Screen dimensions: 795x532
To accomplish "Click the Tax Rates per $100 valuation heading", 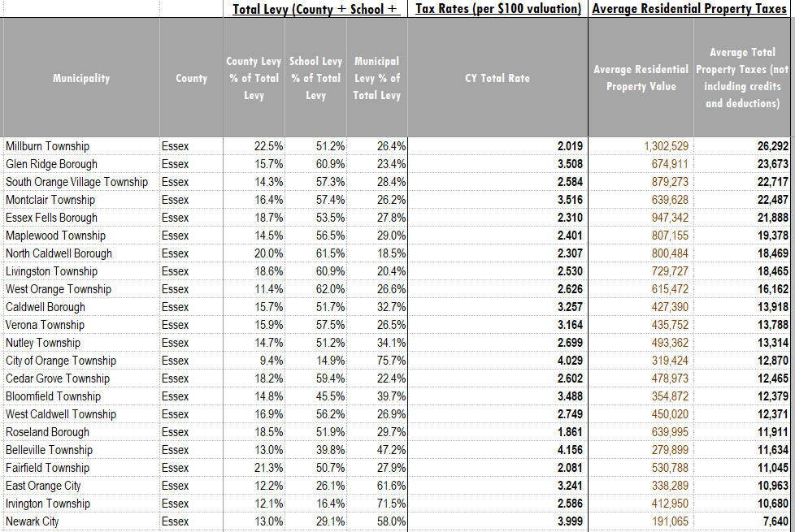I will pyautogui.click(x=497, y=9).
